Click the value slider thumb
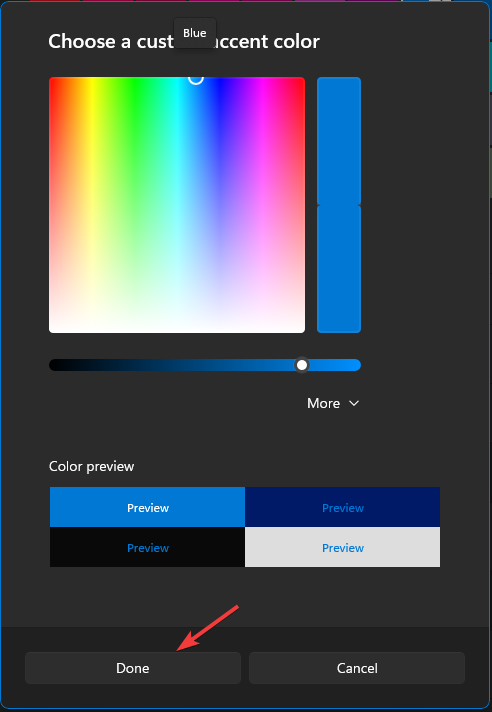The image size is (492, 712). coord(302,365)
